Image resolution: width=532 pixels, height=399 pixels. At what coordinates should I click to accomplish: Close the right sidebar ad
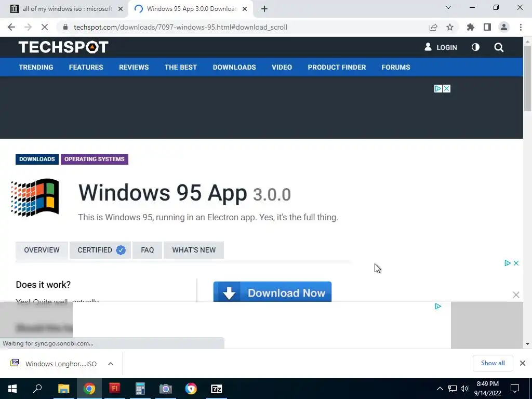[516, 263]
